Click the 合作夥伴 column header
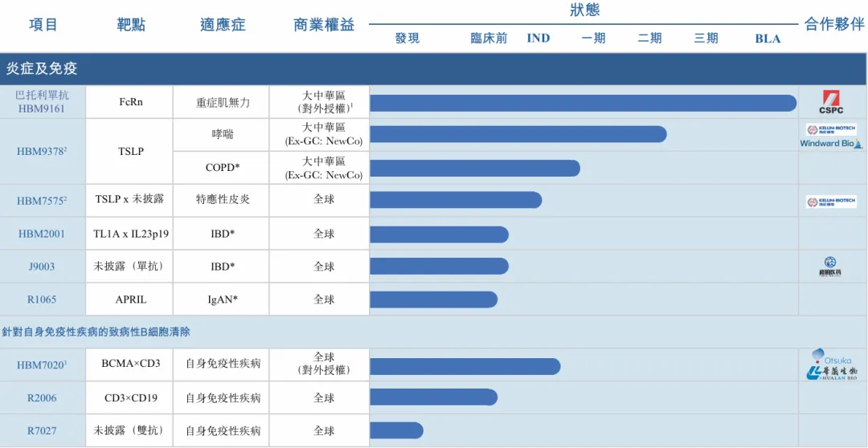 pyautogui.click(x=833, y=24)
